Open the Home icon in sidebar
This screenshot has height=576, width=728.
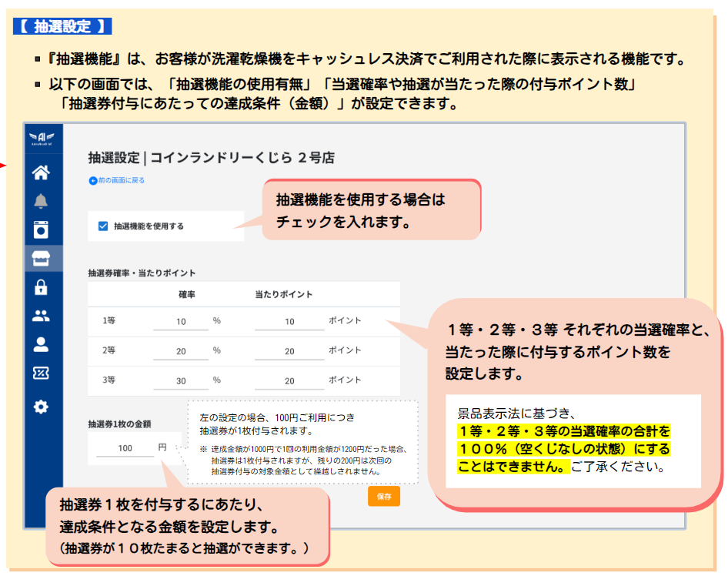click(x=41, y=172)
